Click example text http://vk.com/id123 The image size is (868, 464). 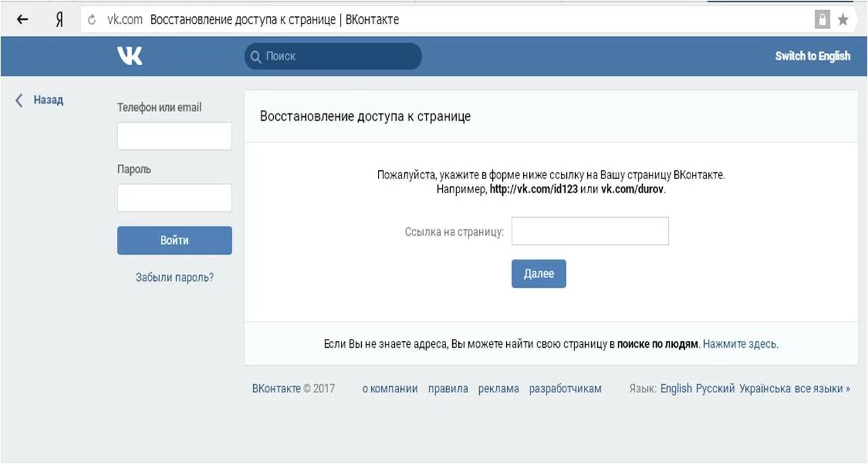tap(533, 190)
